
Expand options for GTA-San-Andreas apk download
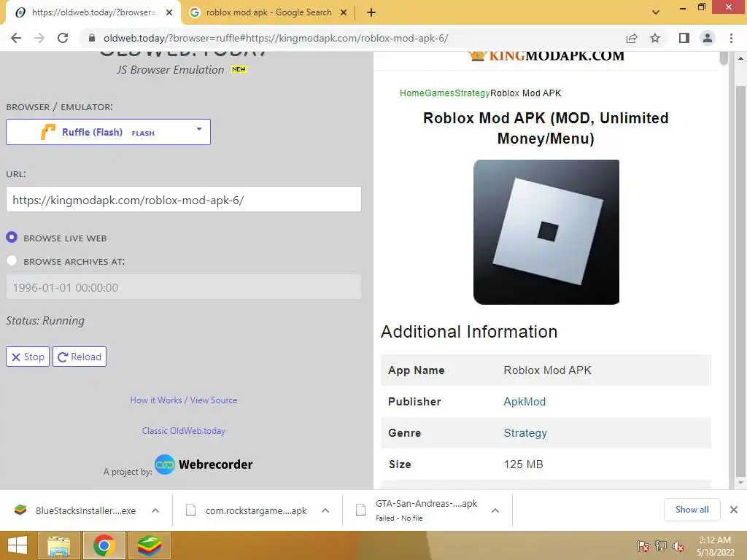[495, 510]
